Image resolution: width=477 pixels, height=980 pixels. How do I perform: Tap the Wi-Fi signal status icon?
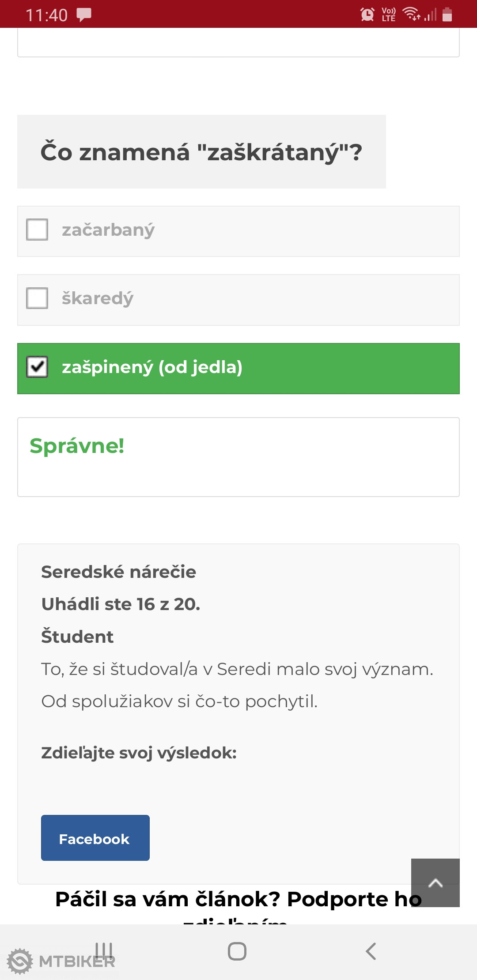click(411, 15)
